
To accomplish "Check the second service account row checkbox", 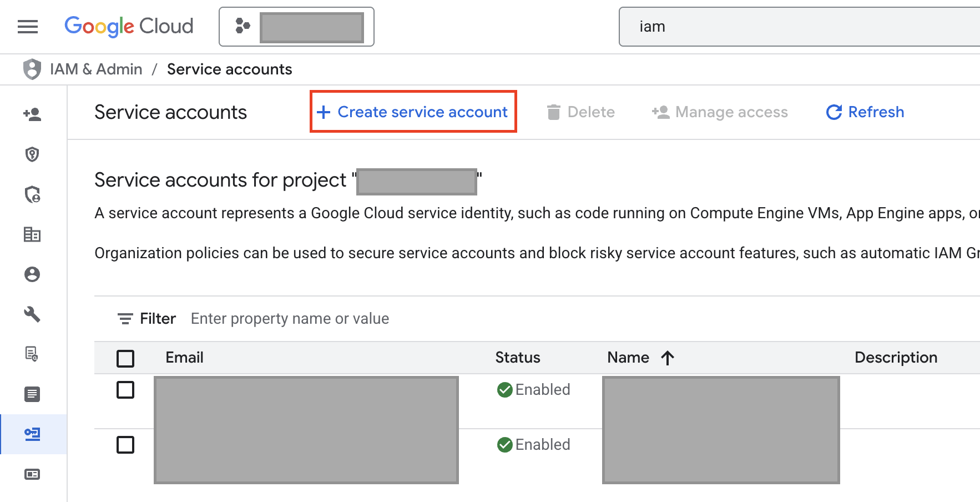I will tap(125, 445).
